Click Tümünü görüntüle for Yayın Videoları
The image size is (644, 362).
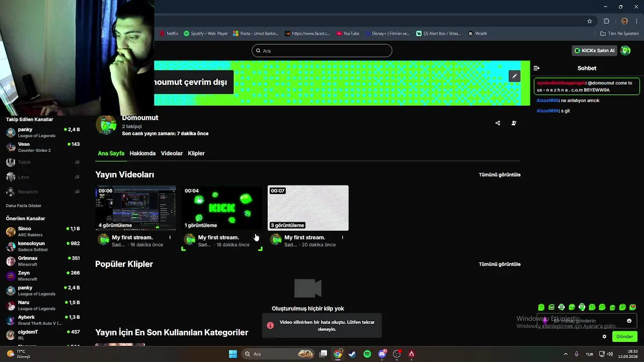pos(500,174)
